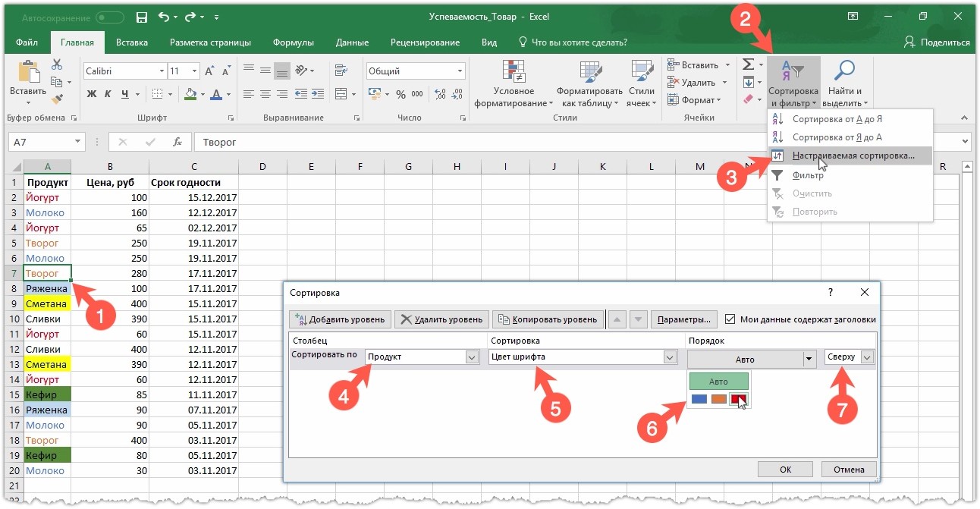Click the percent style icon

400,94
